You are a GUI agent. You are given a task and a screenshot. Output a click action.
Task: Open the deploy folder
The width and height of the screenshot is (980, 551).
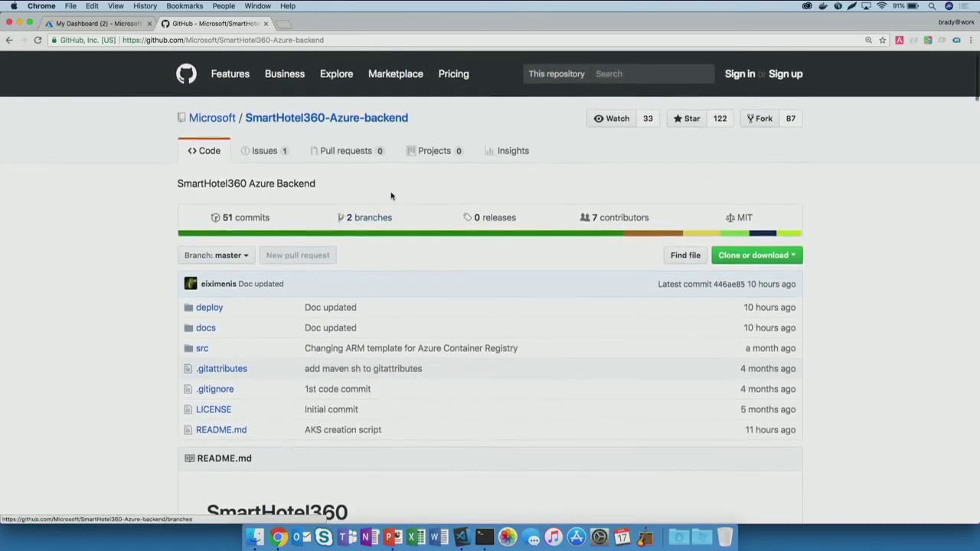tap(209, 308)
